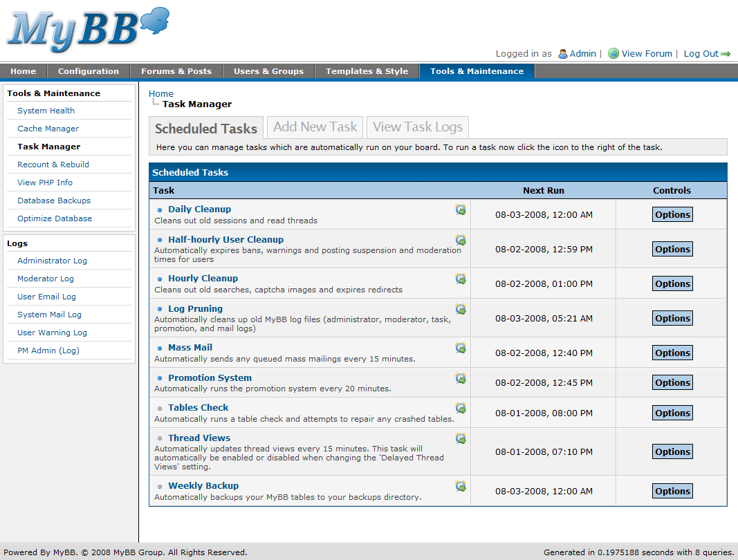This screenshot has width=738, height=560.
Task: Open Options for Hourly Cleanup
Action: (672, 283)
